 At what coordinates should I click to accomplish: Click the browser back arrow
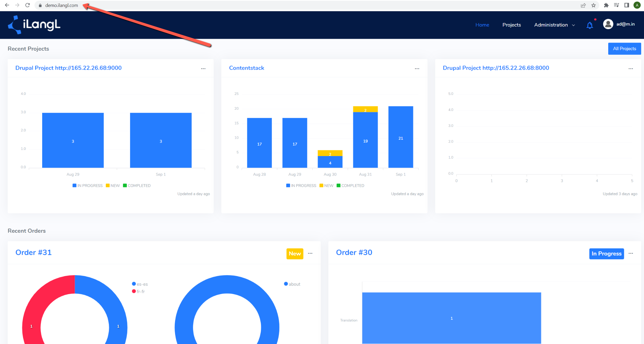click(x=7, y=5)
